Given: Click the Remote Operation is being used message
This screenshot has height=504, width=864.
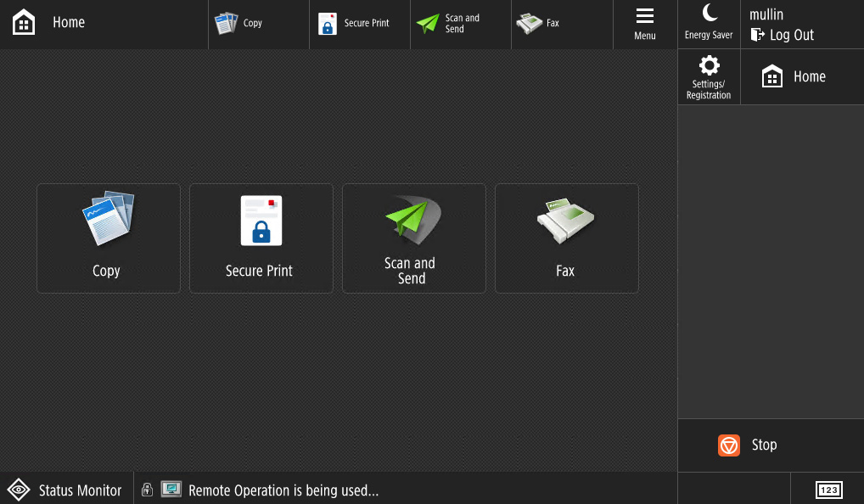Looking at the screenshot, I should click(x=283, y=490).
